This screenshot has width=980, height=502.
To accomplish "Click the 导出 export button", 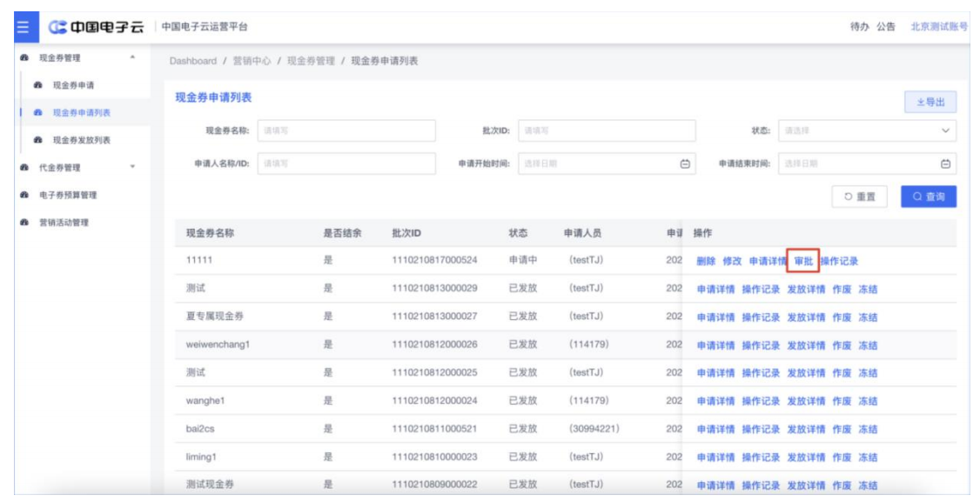I will click(930, 102).
